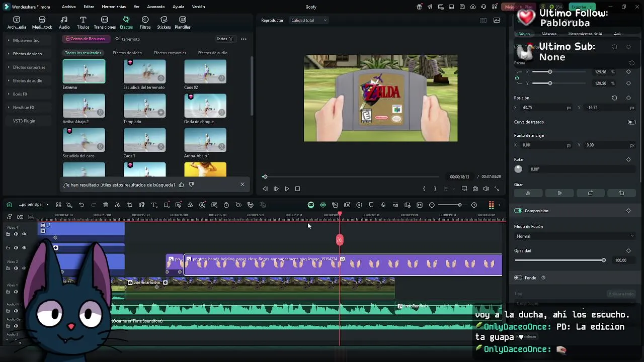Split the clip with scissors tool
644x362 pixels.
(118, 205)
